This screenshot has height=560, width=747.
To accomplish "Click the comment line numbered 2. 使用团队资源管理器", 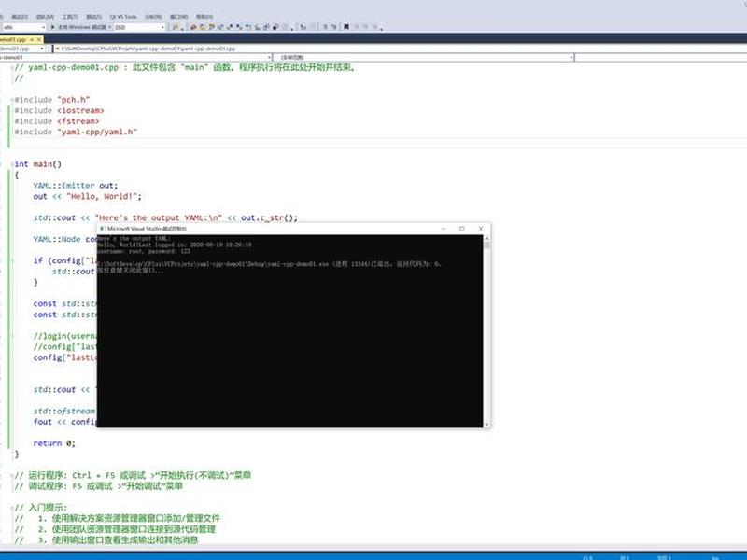I will point(115,529).
